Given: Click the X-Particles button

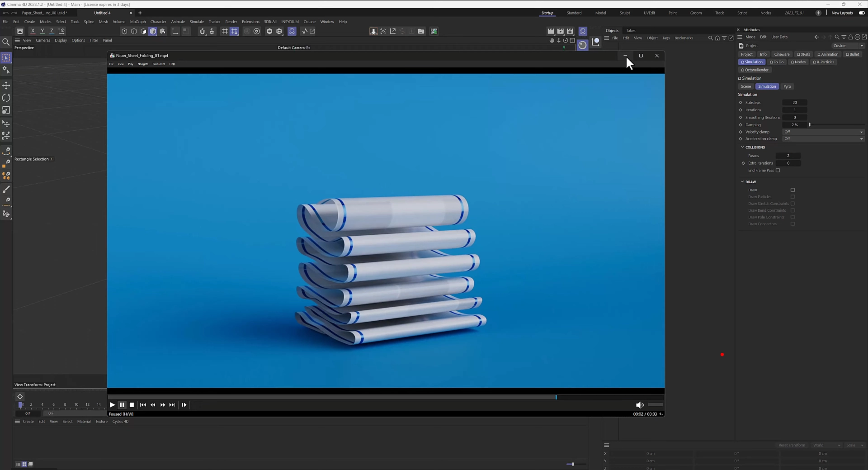Looking at the screenshot, I should tap(824, 62).
